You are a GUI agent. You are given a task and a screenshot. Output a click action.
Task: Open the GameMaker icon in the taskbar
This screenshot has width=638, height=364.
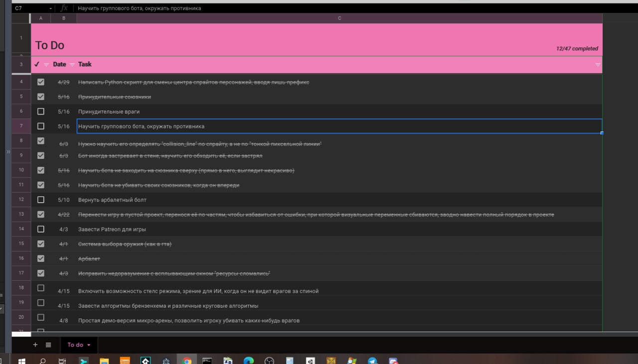click(x=146, y=361)
